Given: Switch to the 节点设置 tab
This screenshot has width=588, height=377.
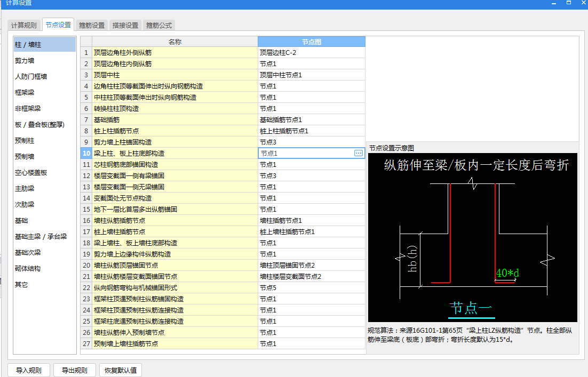Looking at the screenshot, I should point(58,25).
